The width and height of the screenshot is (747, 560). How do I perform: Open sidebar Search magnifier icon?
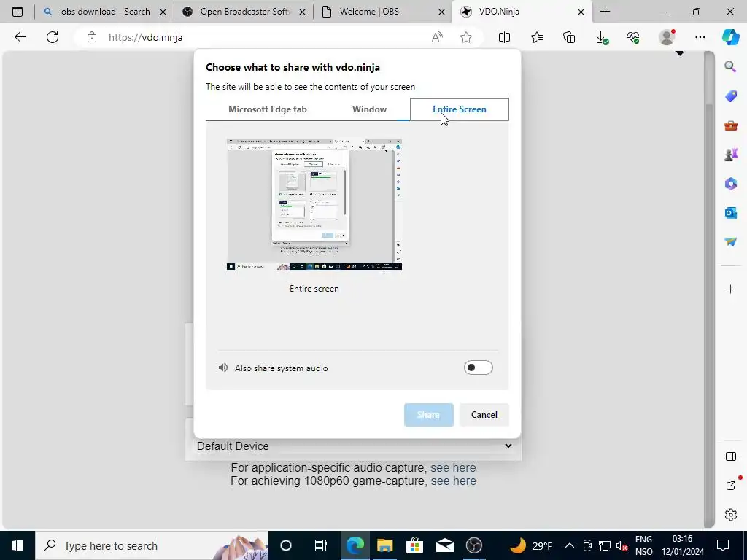[x=730, y=66]
